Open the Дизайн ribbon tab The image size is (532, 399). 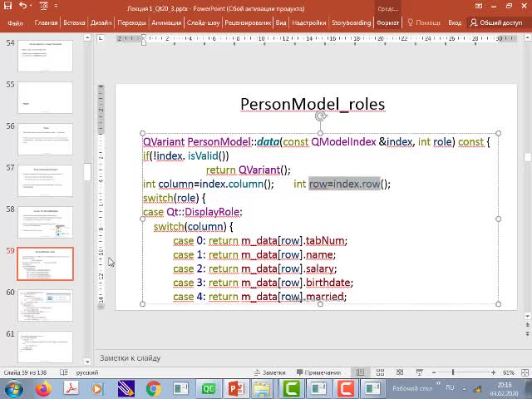coord(101,22)
